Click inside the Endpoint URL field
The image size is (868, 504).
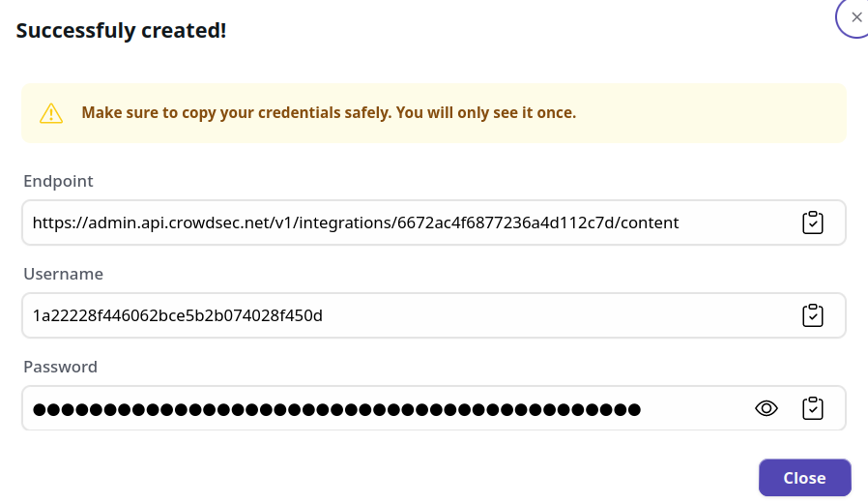coord(387,222)
